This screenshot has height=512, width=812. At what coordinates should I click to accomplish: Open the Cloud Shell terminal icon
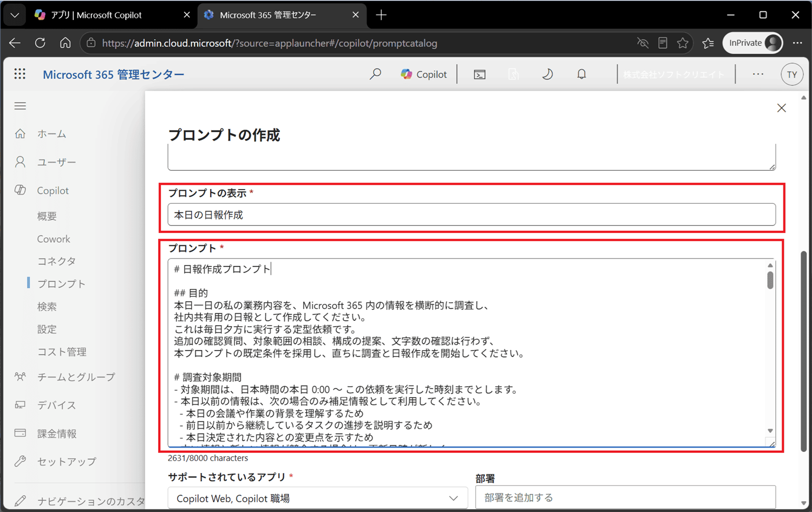click(480, 75)
